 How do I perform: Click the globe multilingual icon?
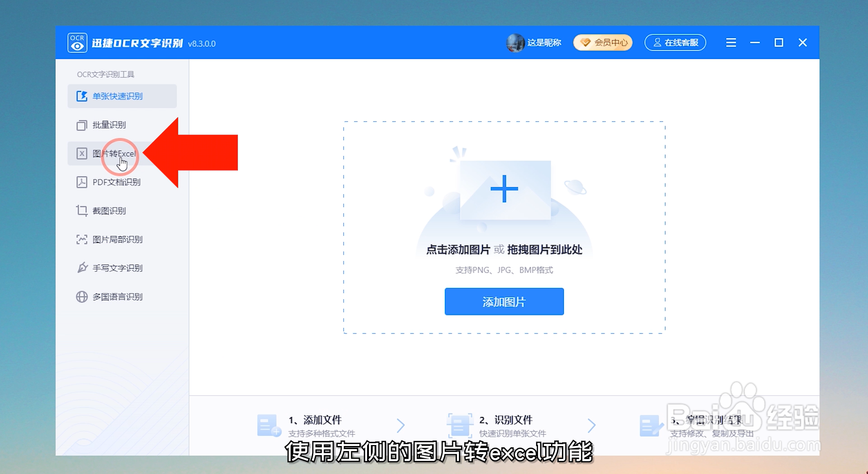(82, 297)
